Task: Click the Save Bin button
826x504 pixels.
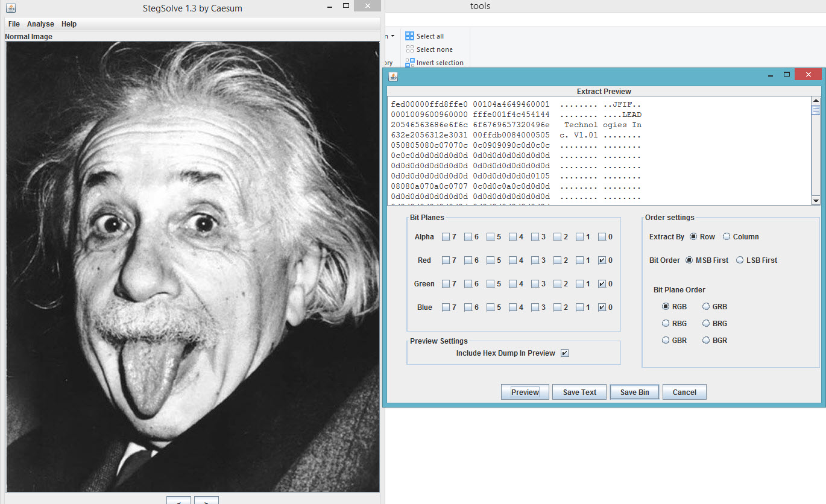Action: [634, 392]
